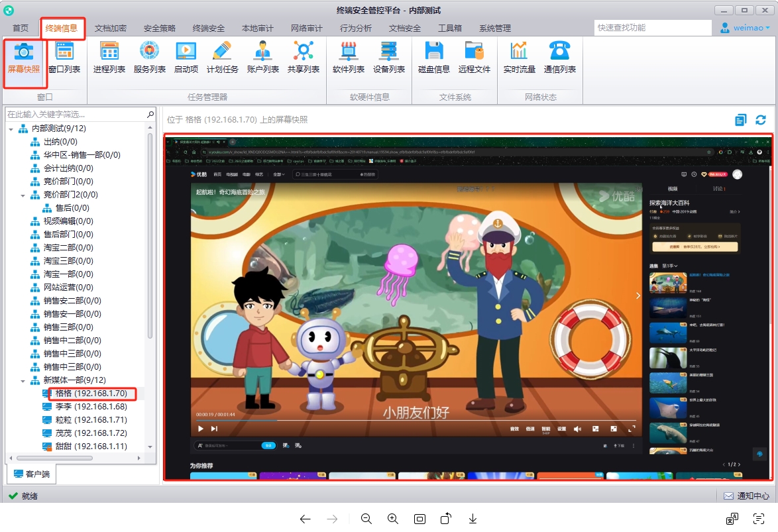This screenshot has width=778, height=532.
Task: Select 茂茂 (192.168.1.72) client
Action: 91,433
